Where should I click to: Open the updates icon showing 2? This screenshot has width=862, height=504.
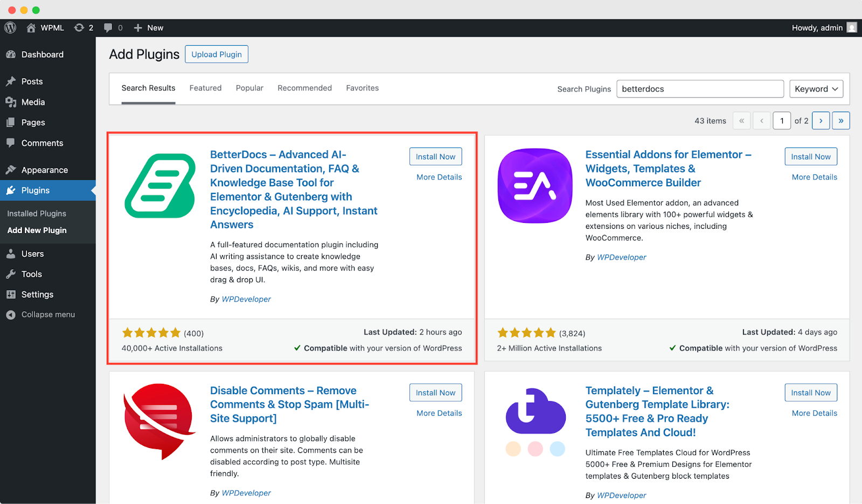tap(79, 27)
